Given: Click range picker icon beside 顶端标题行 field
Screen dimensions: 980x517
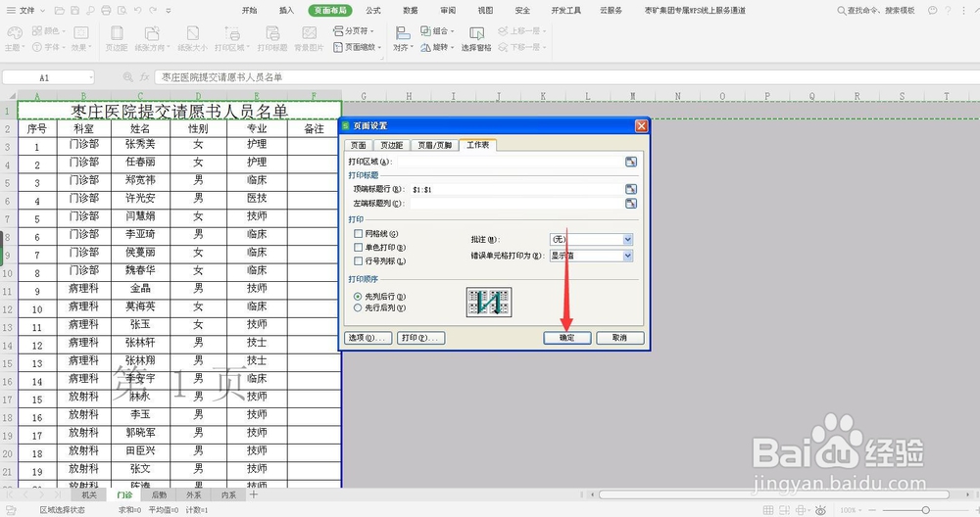Looking at the screenshot, I should click(630, 189).
